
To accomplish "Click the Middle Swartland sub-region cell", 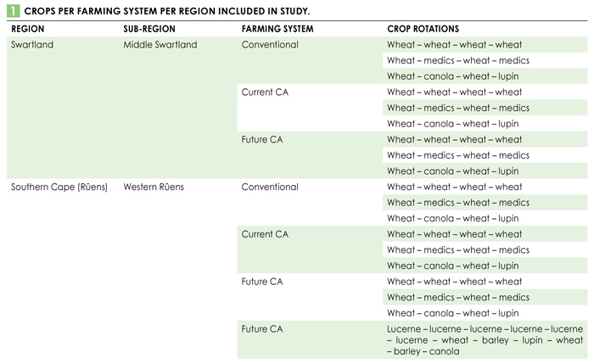I will click(x=160, y=45).
